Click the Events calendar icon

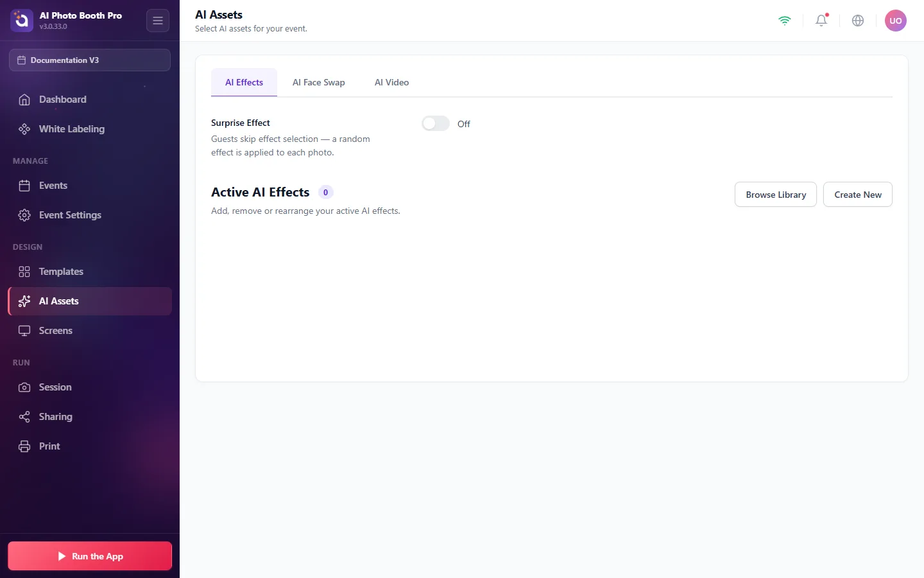pyautogui.click(x=24, y=186)
